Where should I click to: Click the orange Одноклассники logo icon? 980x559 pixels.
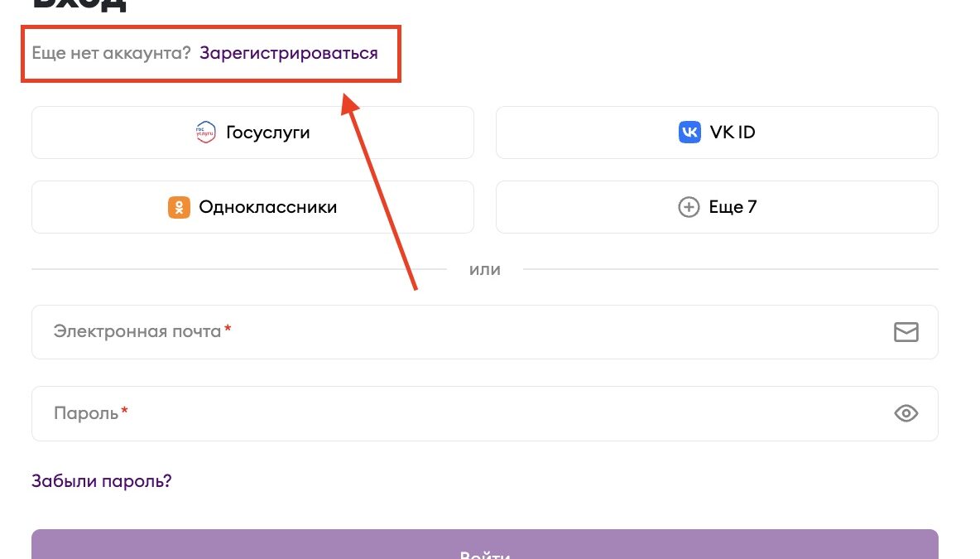point(179,207)
